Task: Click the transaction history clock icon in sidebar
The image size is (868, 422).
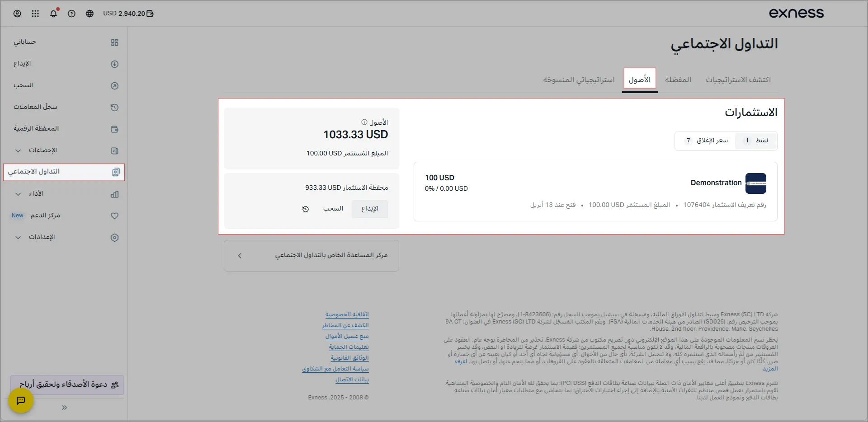Action: coord(115,108)
